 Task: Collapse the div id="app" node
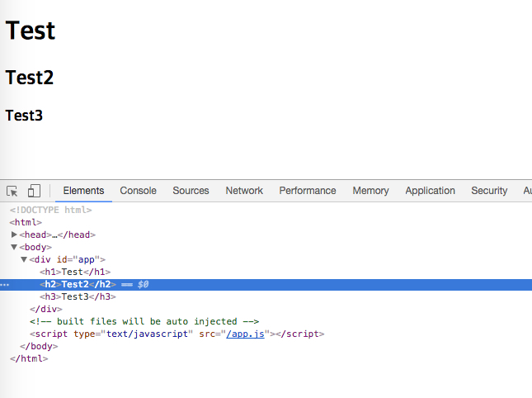pos(24,259)
